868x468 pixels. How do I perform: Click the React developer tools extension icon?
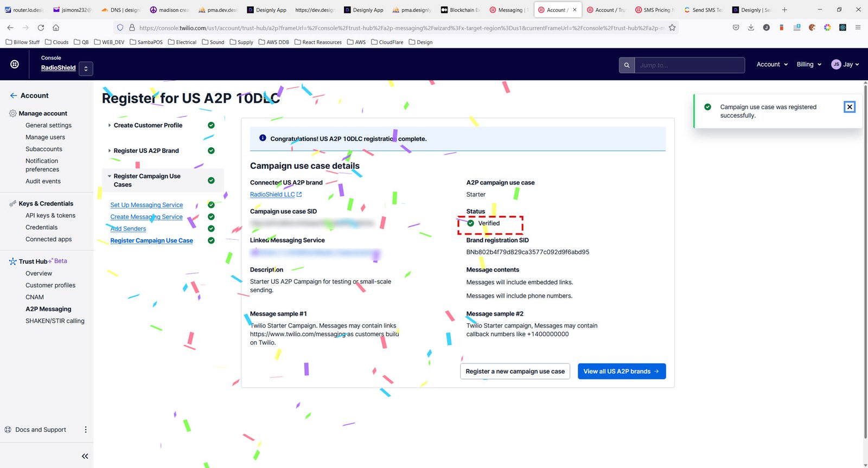843,28
